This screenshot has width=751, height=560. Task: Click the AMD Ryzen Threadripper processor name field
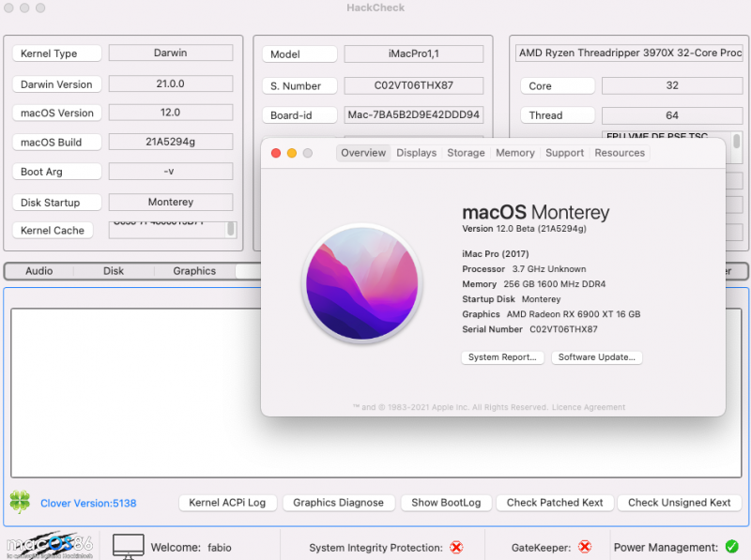pyautogui.click(x=629, y=53)
